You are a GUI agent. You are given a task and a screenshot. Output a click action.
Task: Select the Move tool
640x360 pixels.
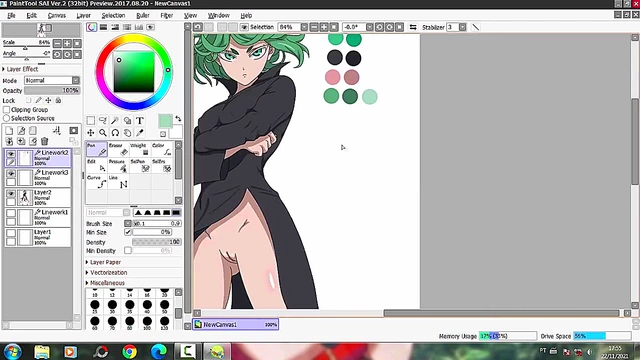(x=91, y=133)
